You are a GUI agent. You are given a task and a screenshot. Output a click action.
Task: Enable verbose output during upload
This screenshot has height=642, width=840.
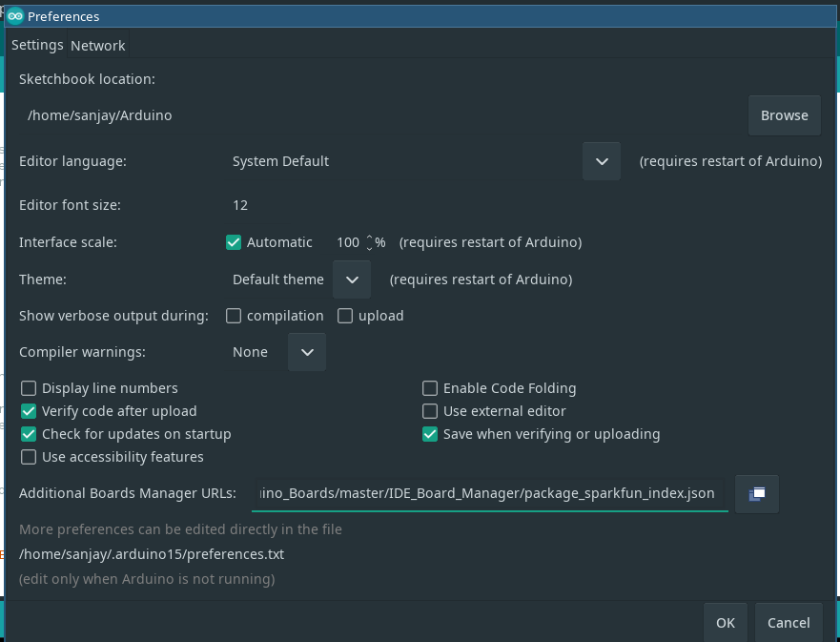click(345, 316)
